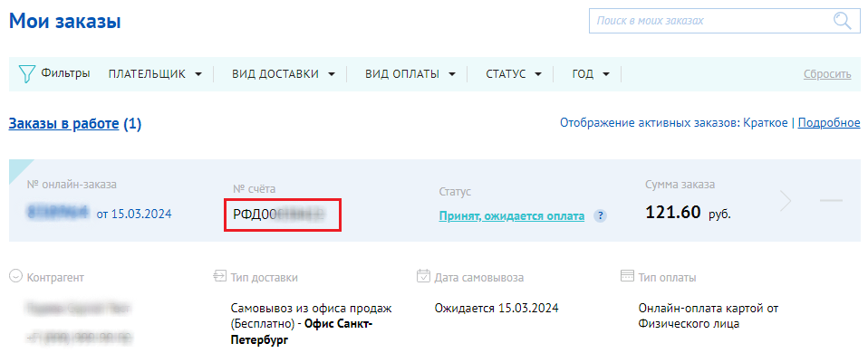Viewport: 868px width, 353px height.
Task: Open the ПЛАТЕЛЬЩИК filter dropdown
Action: coord(156,74)
